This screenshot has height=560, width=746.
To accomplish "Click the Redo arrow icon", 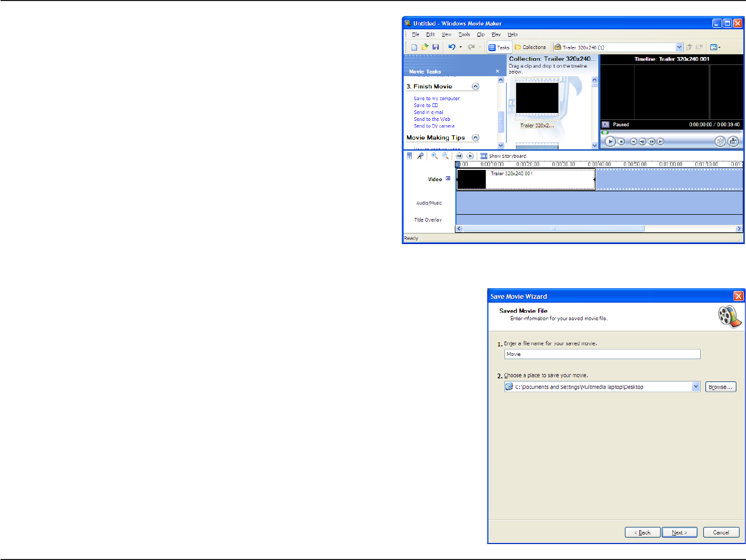I will 471,47.
